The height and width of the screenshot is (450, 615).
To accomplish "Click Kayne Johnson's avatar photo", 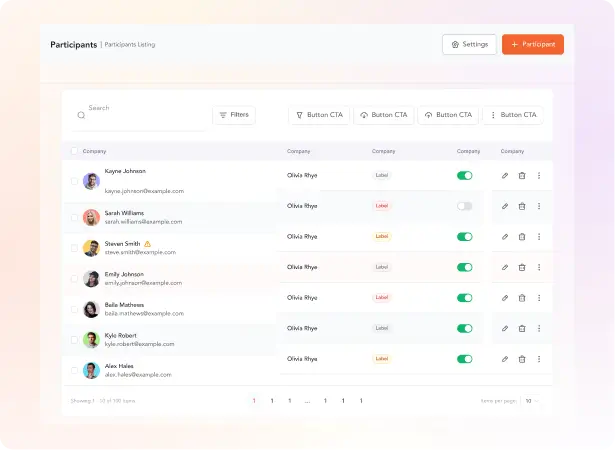I will pyautogui.click(x=91, y=181).
